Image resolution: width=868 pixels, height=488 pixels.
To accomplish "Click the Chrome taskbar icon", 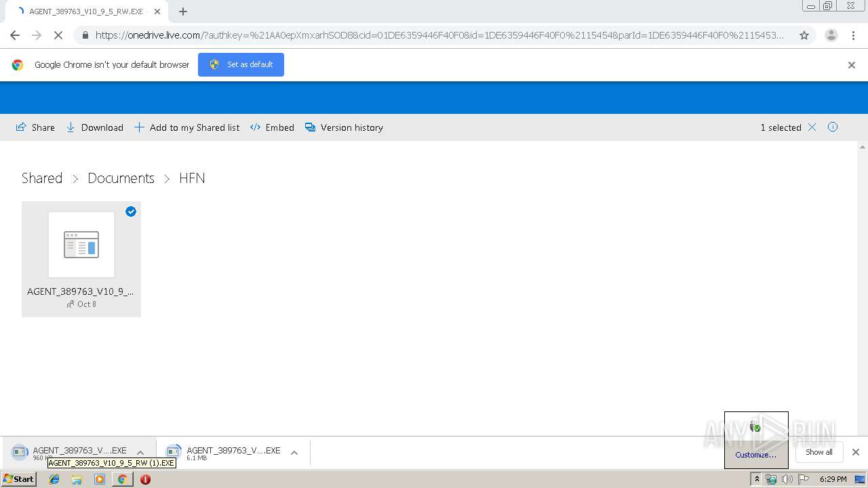I will click(x=122, y=479).
